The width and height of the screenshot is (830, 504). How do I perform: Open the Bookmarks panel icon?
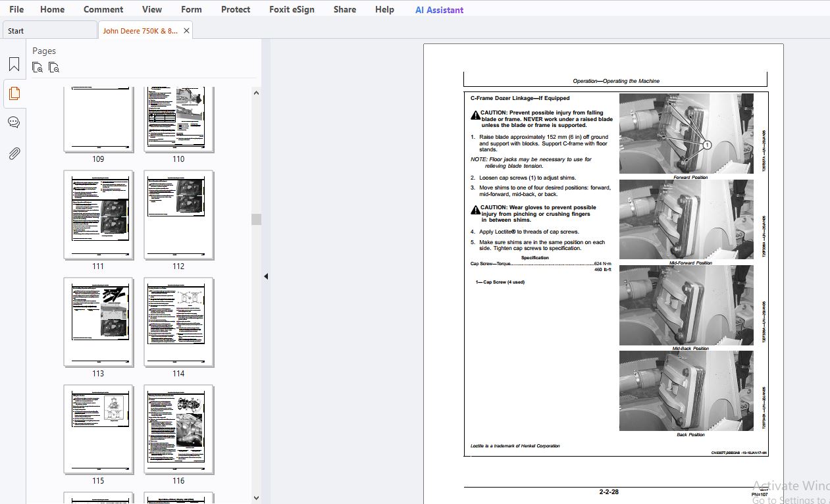pos(14,64)
